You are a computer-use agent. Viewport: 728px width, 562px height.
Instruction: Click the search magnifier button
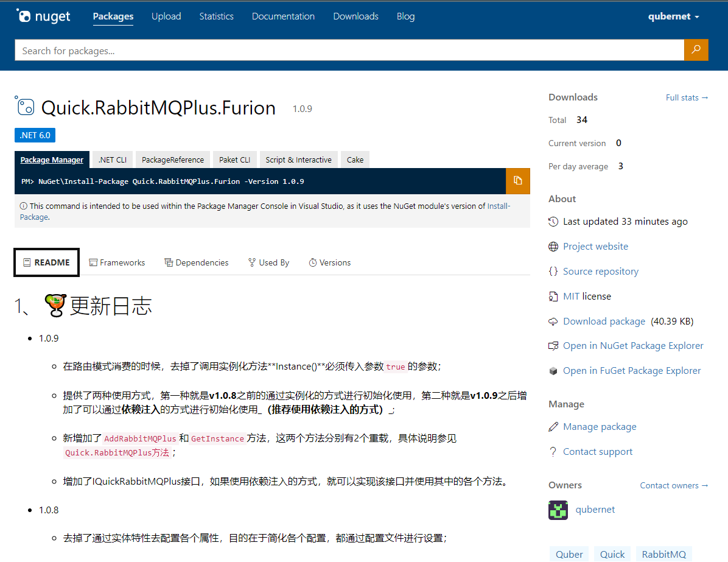[x=696, y=50]
